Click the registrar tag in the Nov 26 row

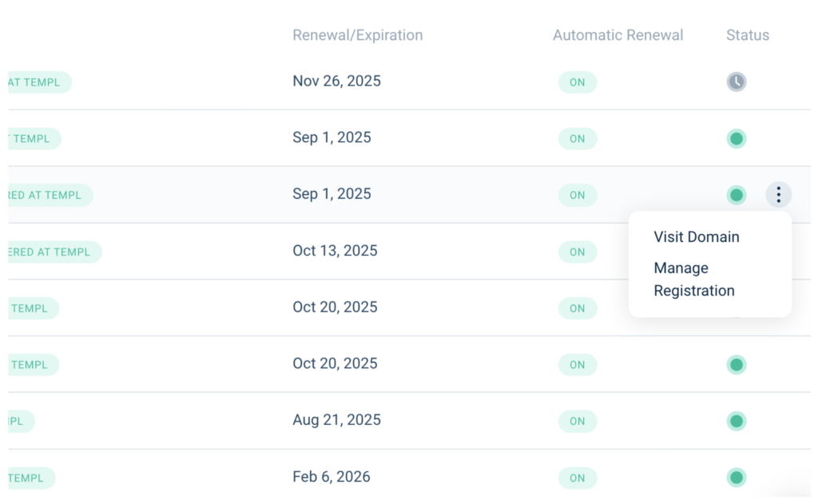click(38, 82)
